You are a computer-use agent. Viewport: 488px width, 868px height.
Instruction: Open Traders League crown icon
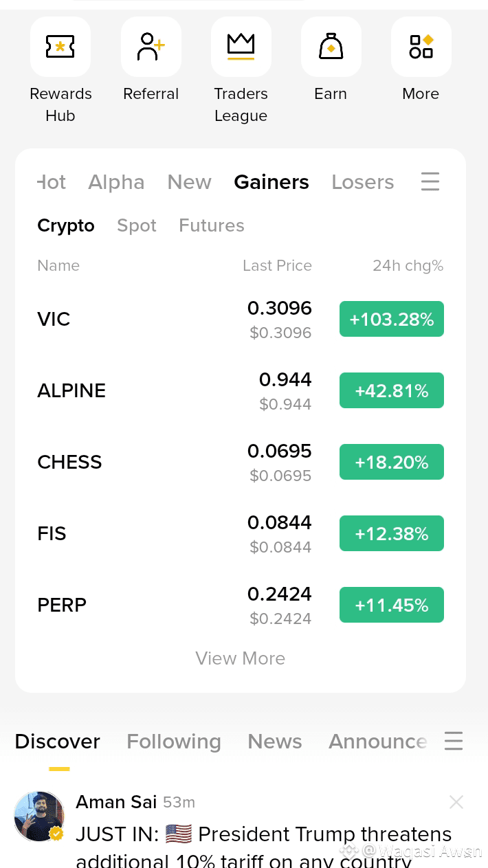coord(241,47)
